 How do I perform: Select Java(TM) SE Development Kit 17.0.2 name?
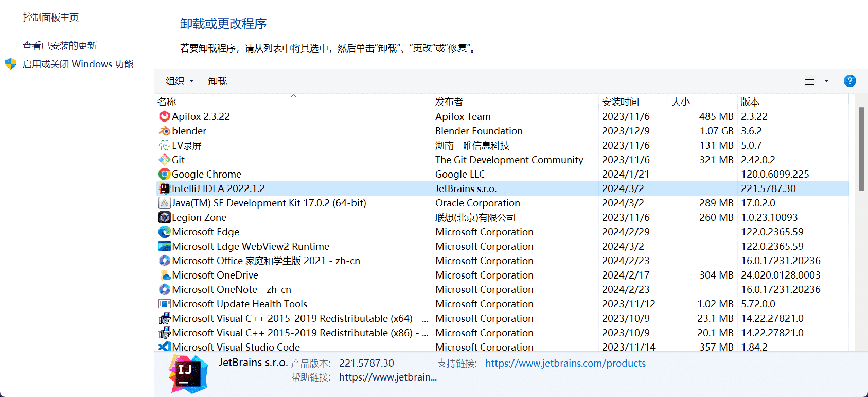coord(269,203)
